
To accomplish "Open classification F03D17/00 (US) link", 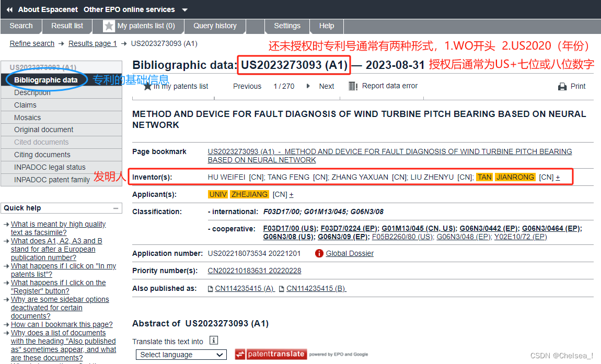I will pyautogui.click(x=290, y=228).
